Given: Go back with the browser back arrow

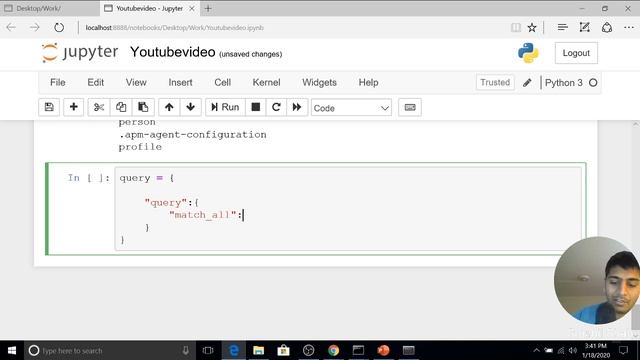Looking at the screenshot, I should tap(11, 27).
